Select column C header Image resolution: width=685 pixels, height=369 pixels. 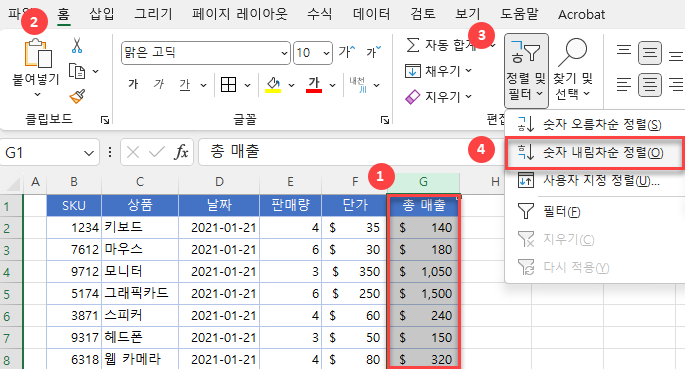(x=140, y=182)
